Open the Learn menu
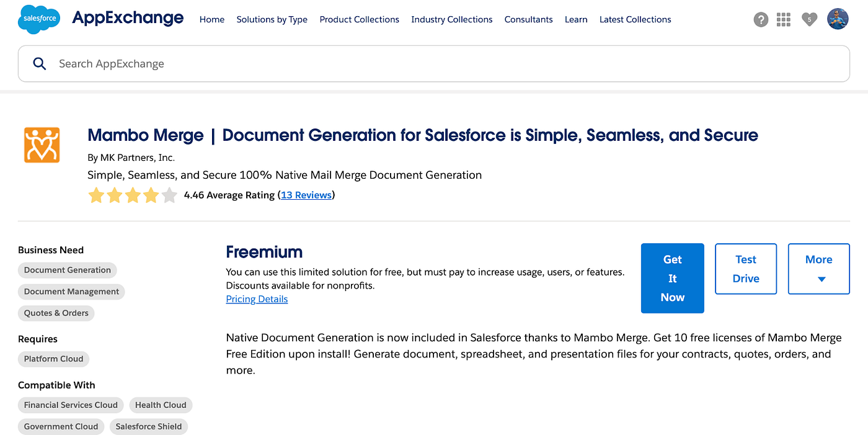868x435 pixels. coord(576,19)
